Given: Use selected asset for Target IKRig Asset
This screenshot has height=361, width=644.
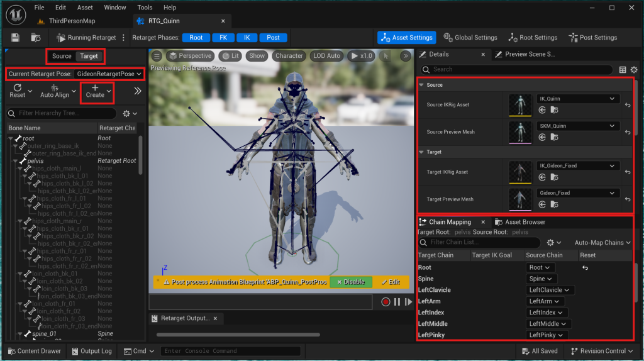Looking at the screenshot, I should 542,177.
